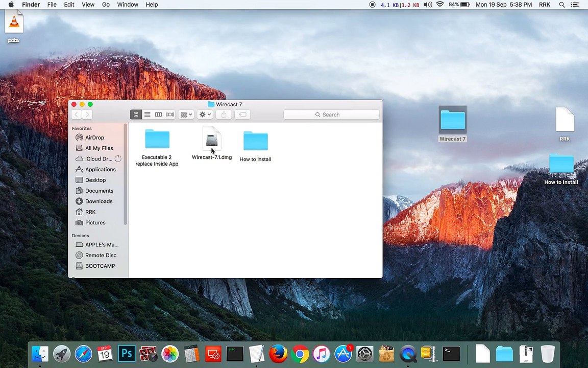
Task: Open the Arrange items dropdown in toolbar
Action: [x=186, y=114]
